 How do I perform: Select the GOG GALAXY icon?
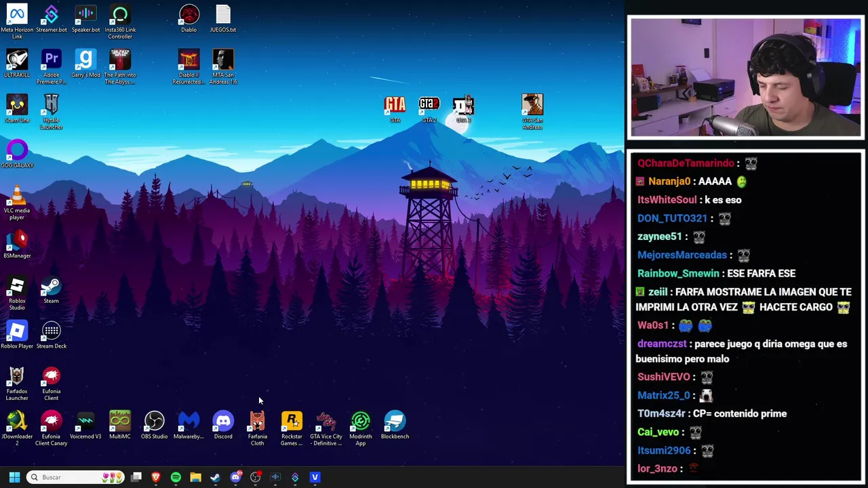(17, 154)
